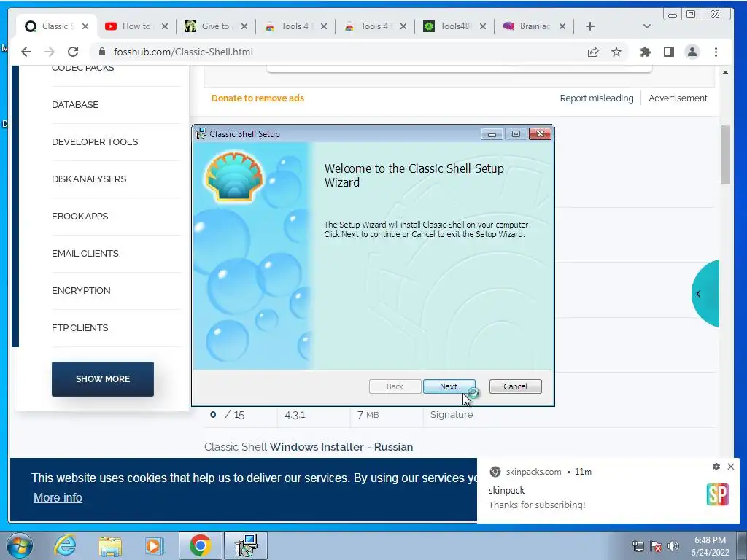Click Next in Classic Shell Setup wizard
Screen dimensions: 747x560
[x=449, y=386]
